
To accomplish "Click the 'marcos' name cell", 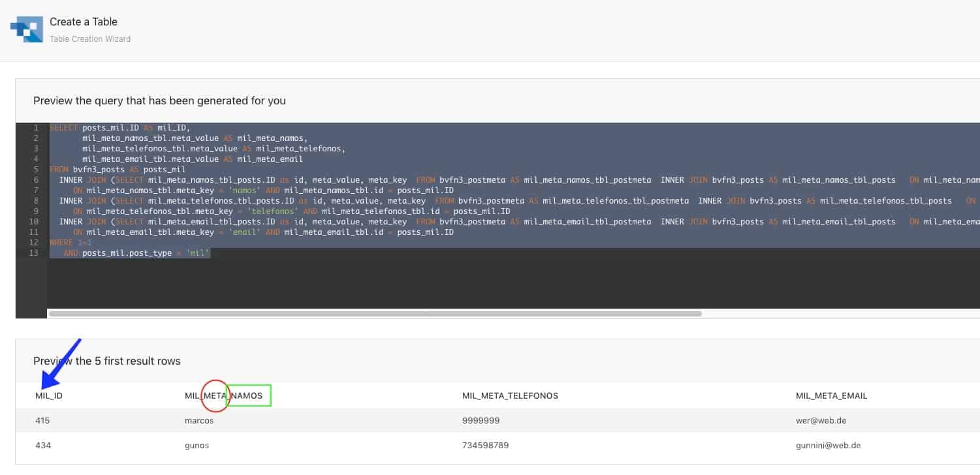I will pyautogui.click(x=199, y=421).
